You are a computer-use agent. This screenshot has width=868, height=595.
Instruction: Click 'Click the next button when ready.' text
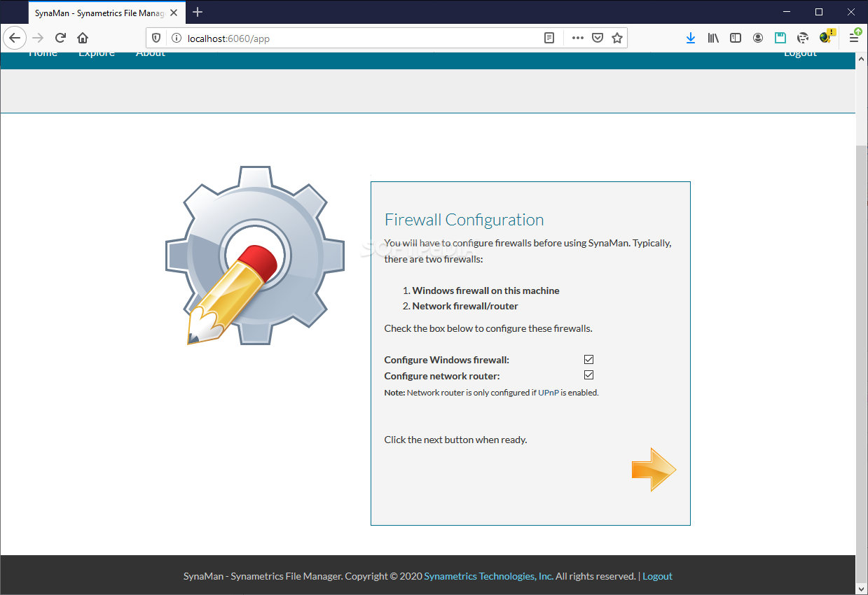click(455, 440)
